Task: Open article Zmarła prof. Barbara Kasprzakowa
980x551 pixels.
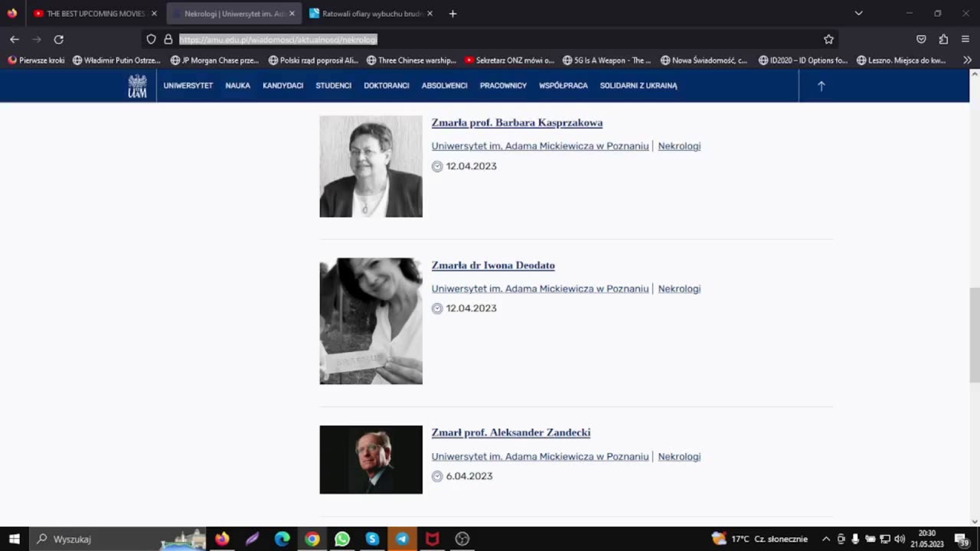Action: (x=517, y=122)
